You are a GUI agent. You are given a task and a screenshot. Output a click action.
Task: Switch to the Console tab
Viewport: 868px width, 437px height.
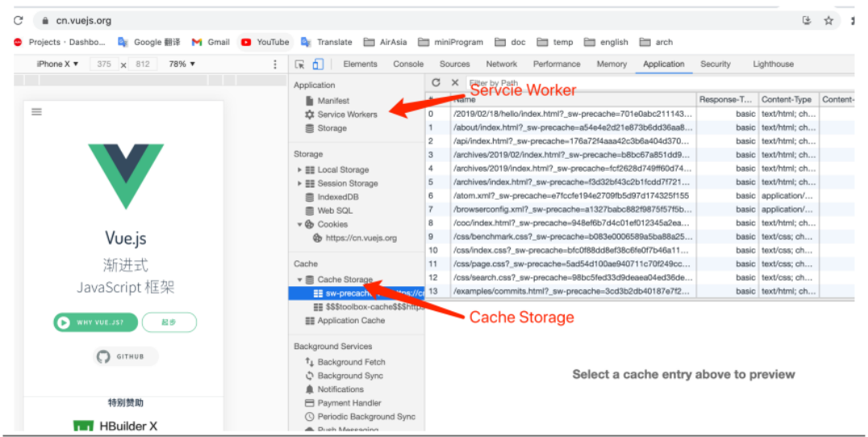[408, 65]
